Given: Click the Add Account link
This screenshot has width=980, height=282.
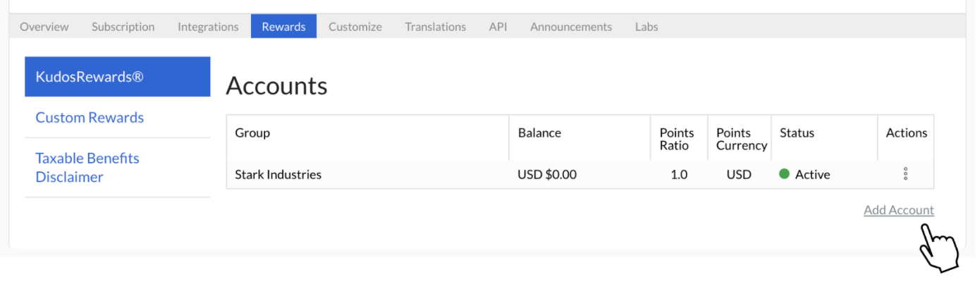Looking at the screenshot, I should [899, 210].
